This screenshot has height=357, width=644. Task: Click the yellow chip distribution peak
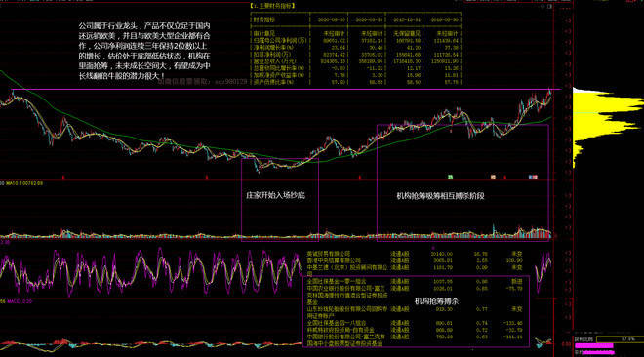coord(609,103)
